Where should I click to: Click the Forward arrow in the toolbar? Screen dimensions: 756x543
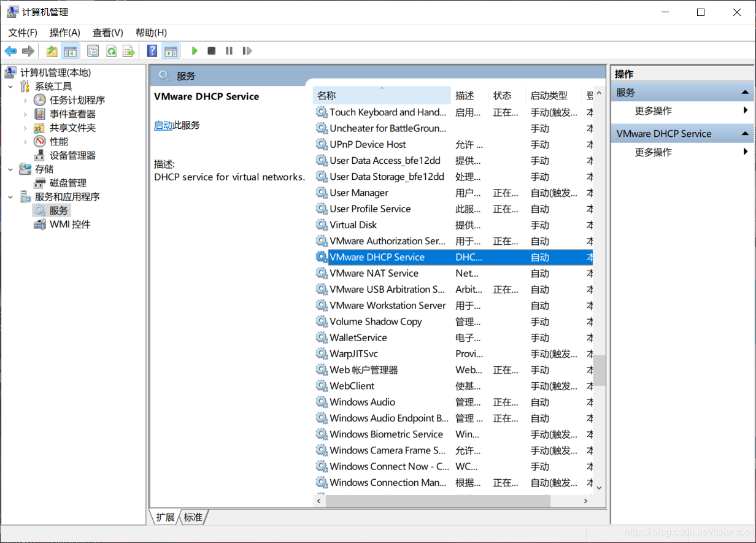(x=28, y=51)
